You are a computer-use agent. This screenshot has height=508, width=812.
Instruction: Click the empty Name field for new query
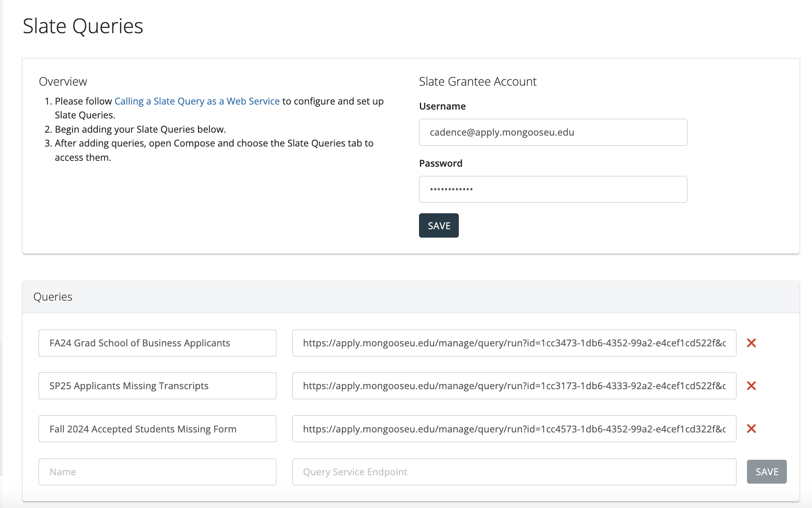coord(157,472)
